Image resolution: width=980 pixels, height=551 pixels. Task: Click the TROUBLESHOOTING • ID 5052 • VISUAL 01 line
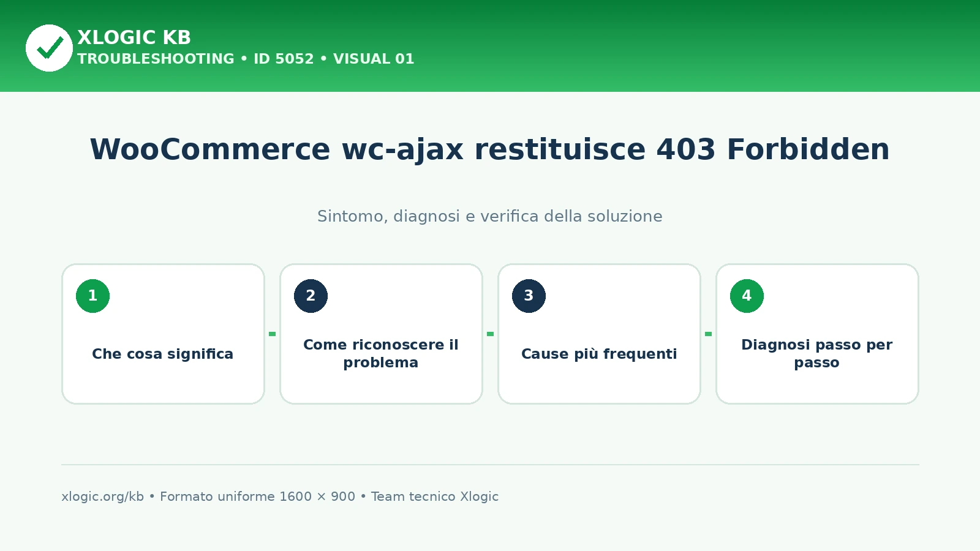tap(246, 59)
